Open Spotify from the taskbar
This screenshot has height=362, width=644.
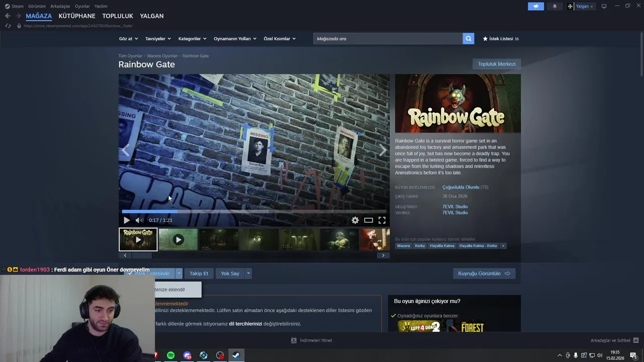[171, 355]
